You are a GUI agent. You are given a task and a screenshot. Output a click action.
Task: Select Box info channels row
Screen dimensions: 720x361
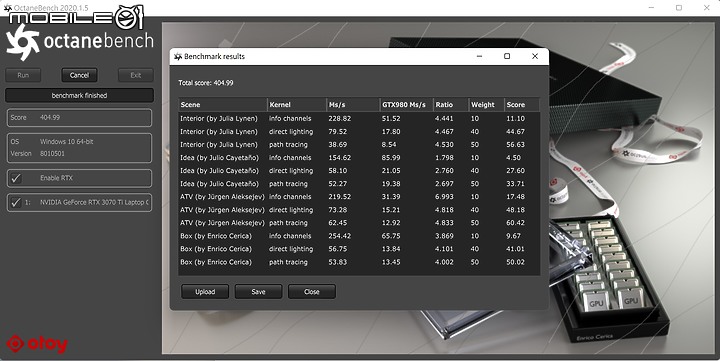coord(359,236)
